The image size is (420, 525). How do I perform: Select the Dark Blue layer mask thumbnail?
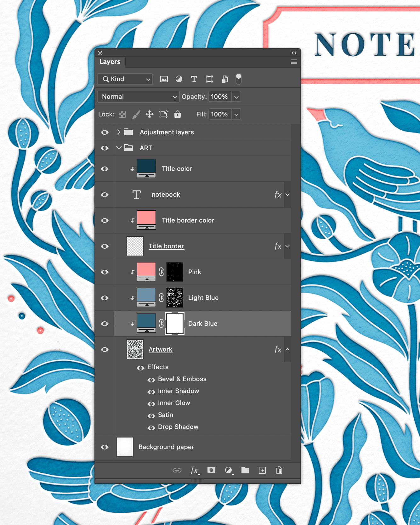[x=175, y=324]
